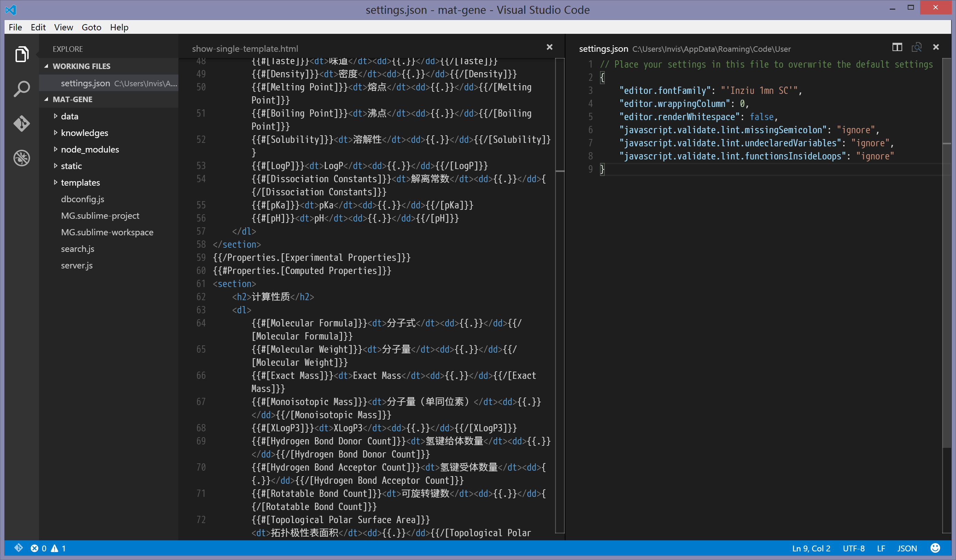
Task: Open the Git source control view
Action: click(x=22, y=123)
